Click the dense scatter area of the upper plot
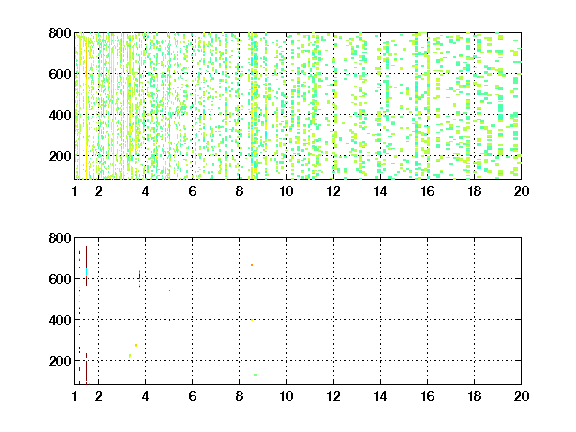The width and height of the screenshot is (576, 432). [x=298, y=106]
